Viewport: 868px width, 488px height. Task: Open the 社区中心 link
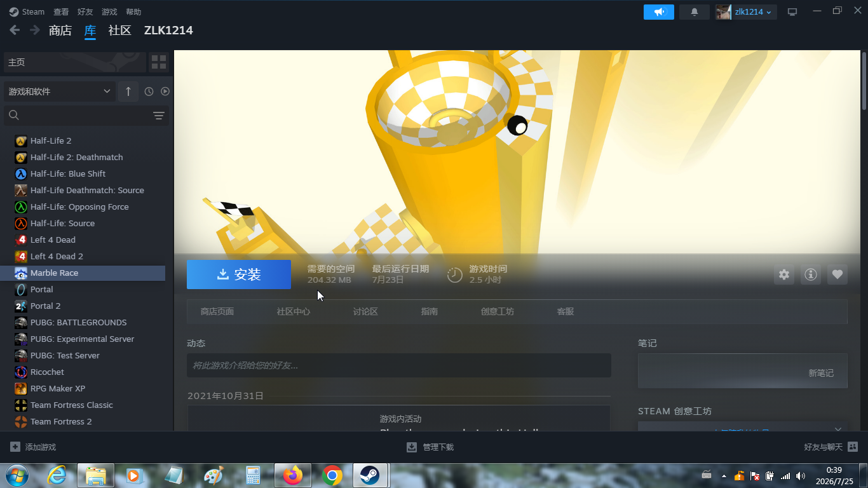[294, 311]
